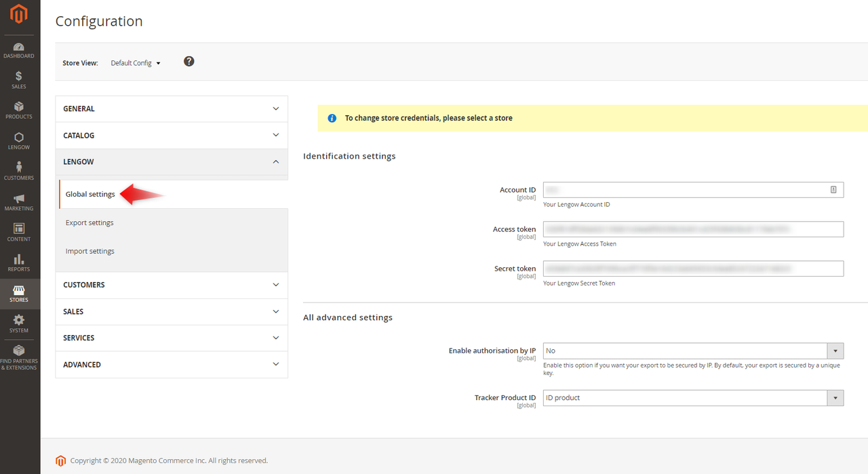Select the Export settings tab
This screenshot has width=868, height=474.
(90, 223)
